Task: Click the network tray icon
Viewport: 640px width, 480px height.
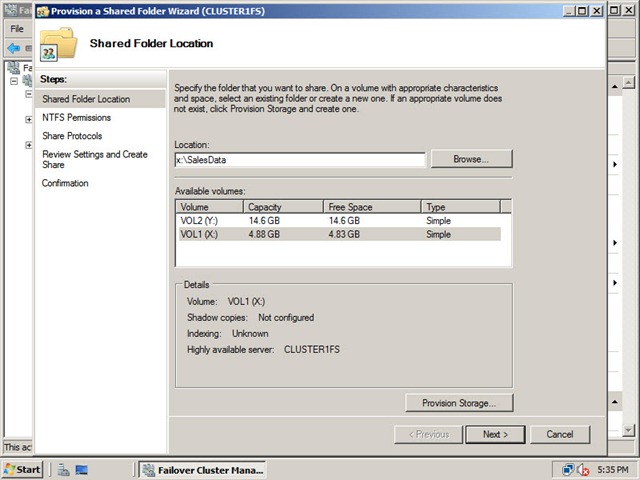Action: (568, 470)
